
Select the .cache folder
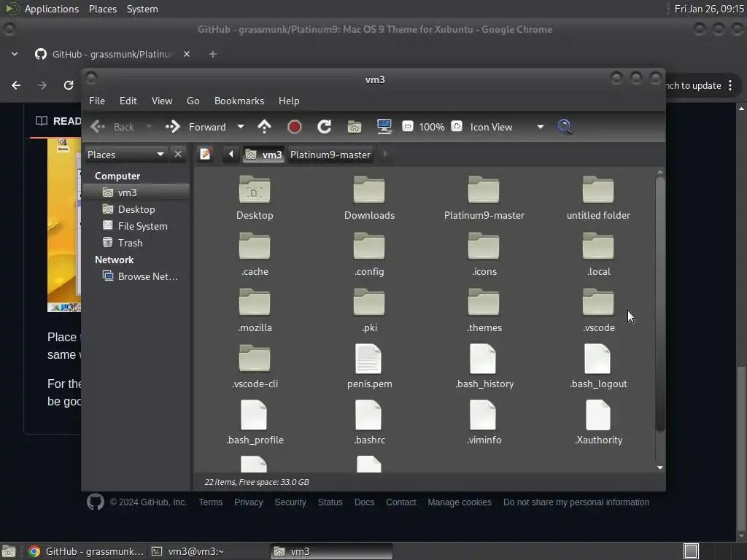point(255,253)
